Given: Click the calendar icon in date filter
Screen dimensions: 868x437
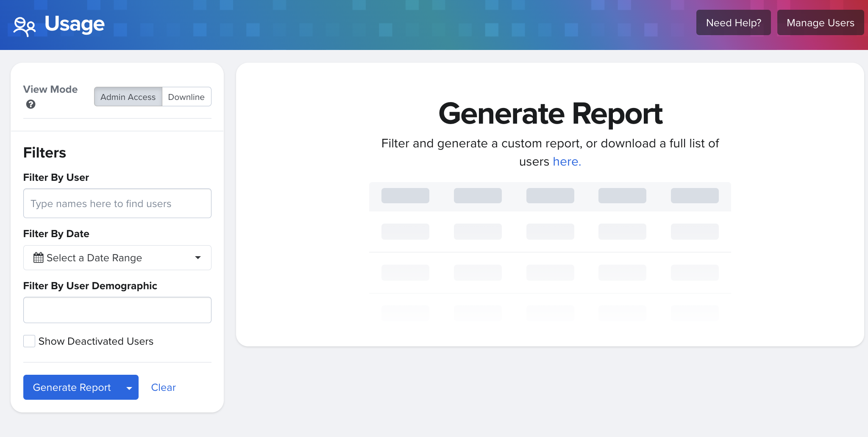Looking at the screenshot, I should tap(38, 257).
